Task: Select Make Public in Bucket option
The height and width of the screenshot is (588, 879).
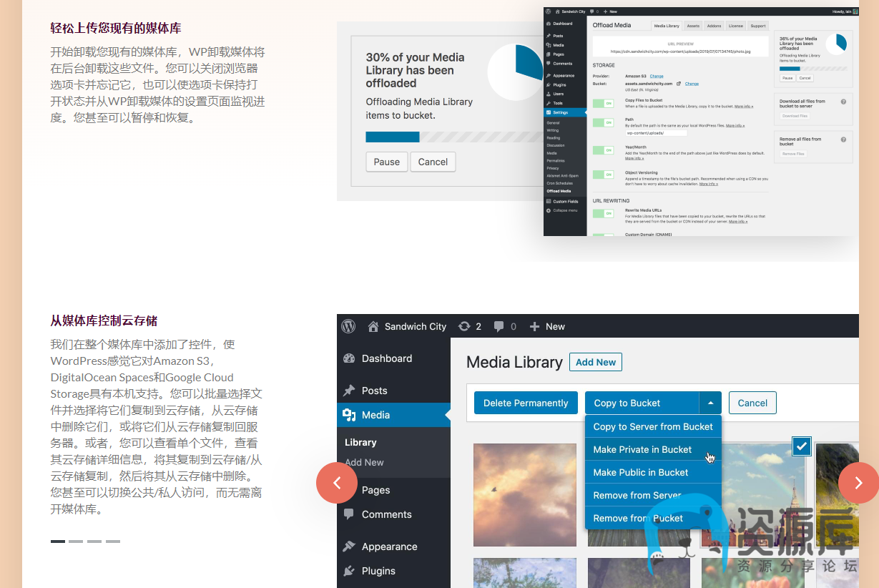Action: click(x=640, y=472)
